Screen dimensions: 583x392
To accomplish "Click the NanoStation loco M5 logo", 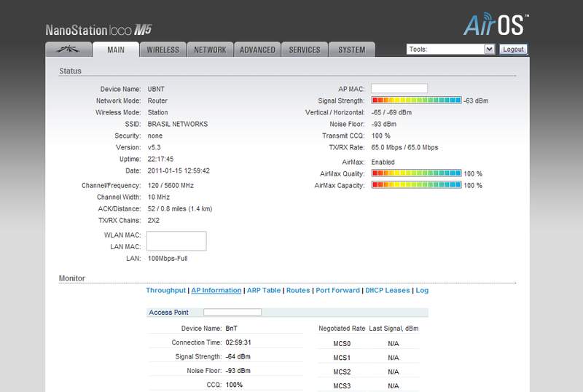I will [x=98, y=30].
